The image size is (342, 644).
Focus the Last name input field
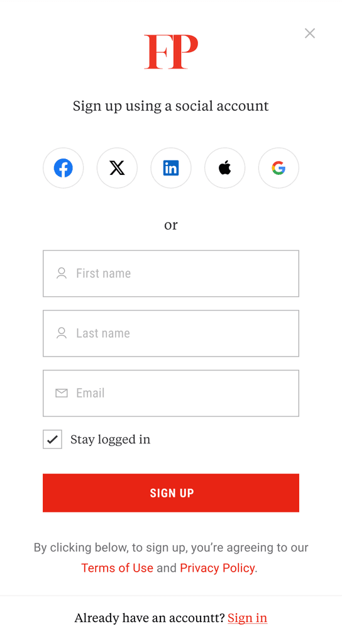tap(171, 333)
